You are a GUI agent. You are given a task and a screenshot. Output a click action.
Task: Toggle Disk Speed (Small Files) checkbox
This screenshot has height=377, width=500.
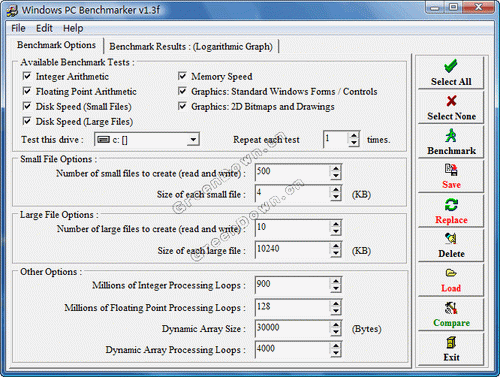[x=27, y=106]
